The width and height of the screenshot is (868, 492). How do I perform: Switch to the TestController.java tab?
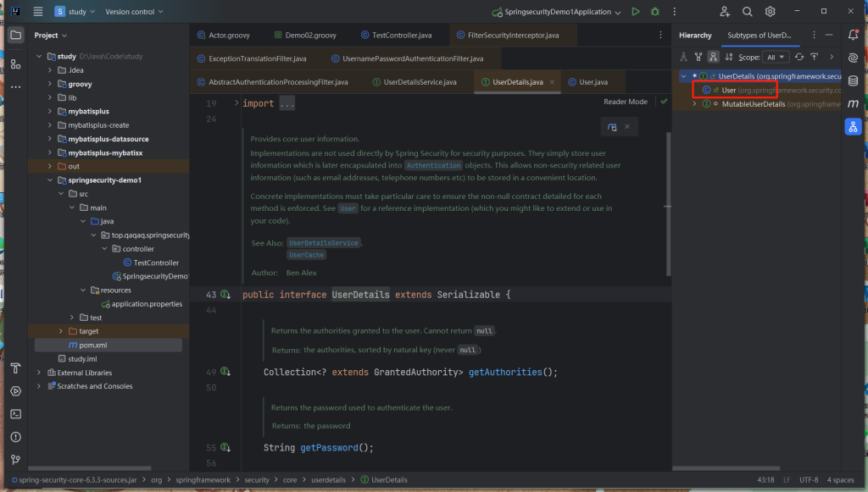point(402,35)
